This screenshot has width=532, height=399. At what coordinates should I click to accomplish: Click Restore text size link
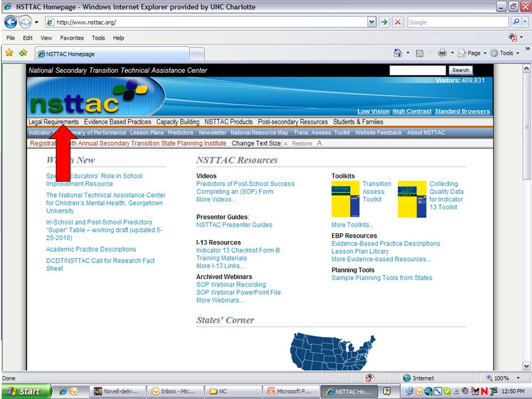(302, 144)
